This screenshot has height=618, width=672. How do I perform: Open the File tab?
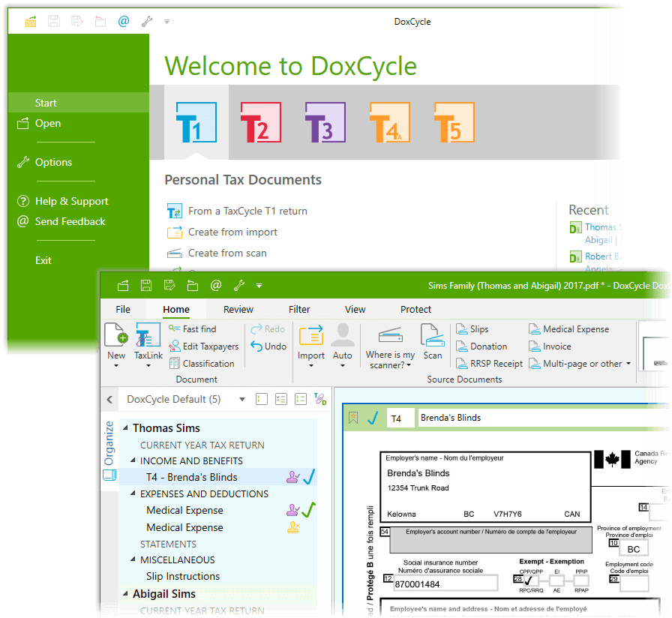123,310
